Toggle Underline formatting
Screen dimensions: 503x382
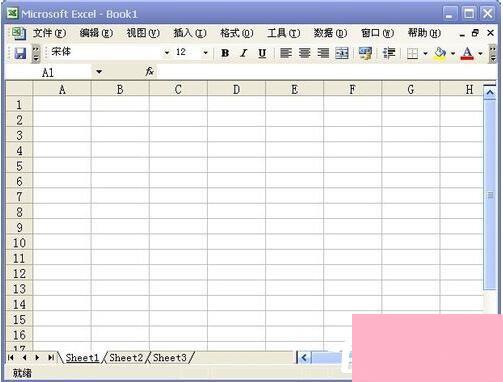pyautogui.click(x=262, y=53)
